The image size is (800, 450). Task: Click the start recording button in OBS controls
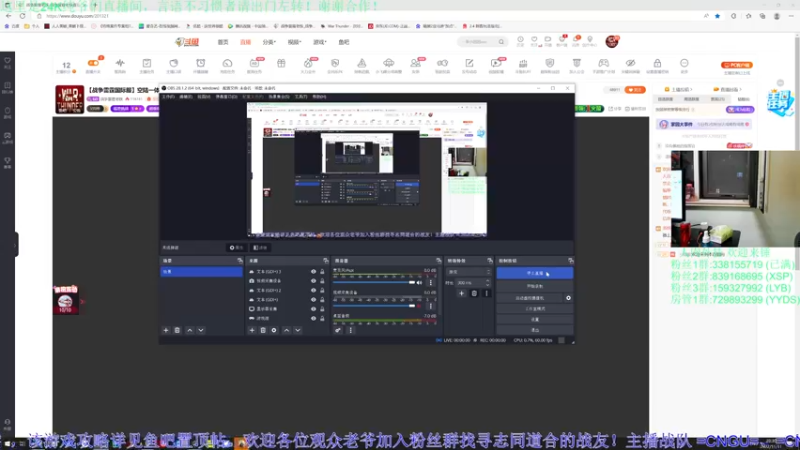(x=534, y=286)
